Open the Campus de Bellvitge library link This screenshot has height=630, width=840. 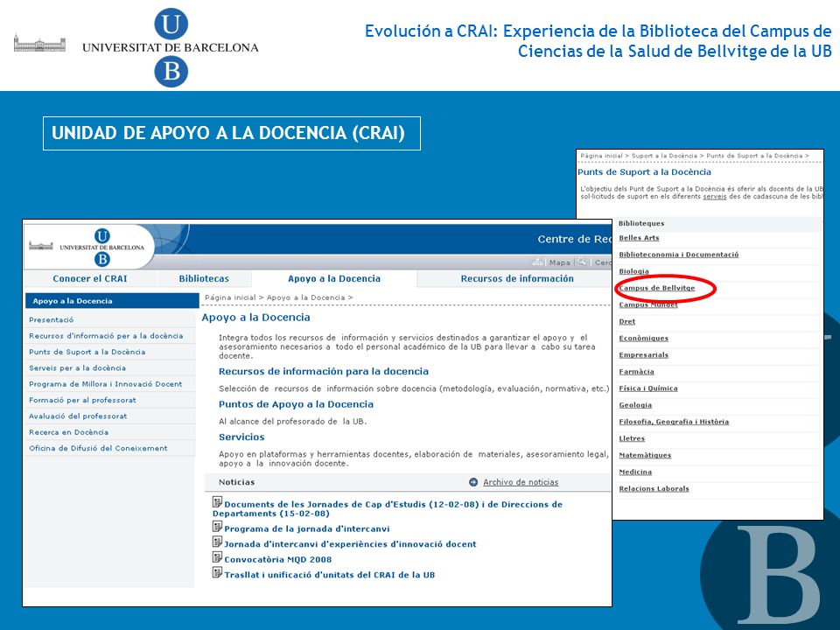click(x=657, y=288)
